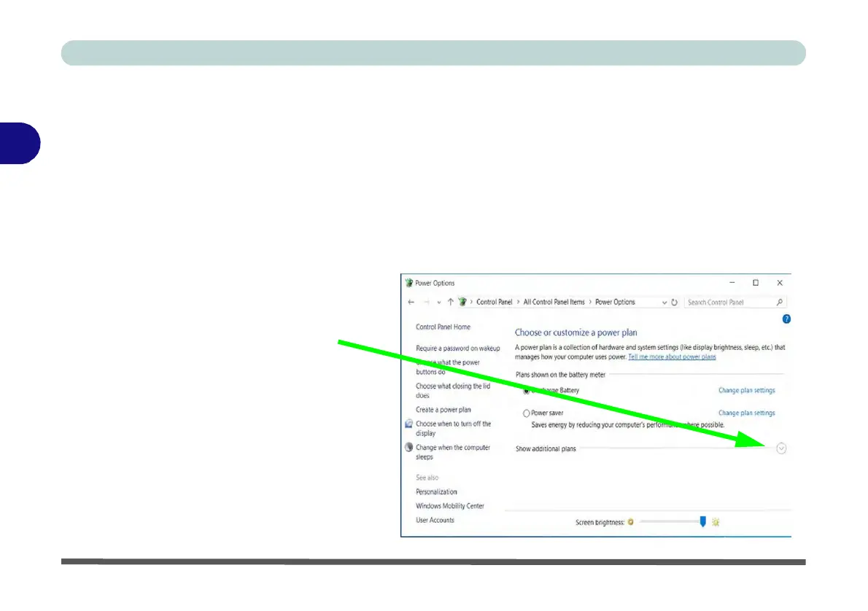
Task: Open Choose when to turn off display
Action: pyautogui.click(x=454, y=429)
